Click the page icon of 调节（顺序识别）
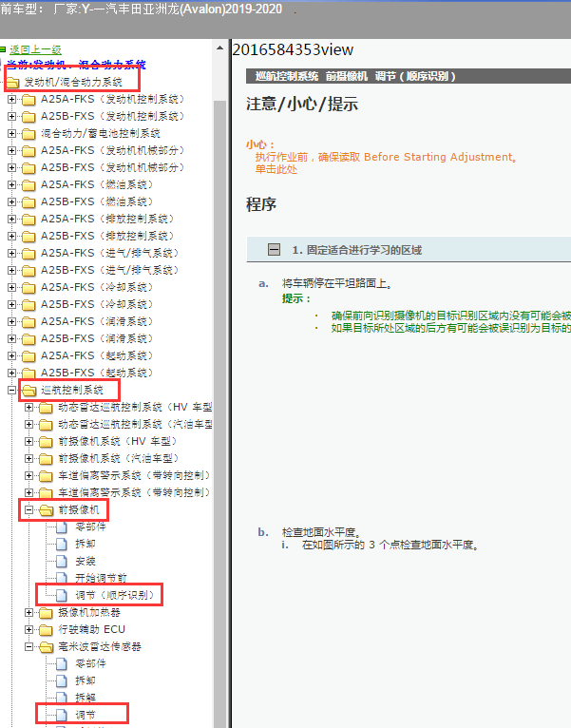 point(62,595)
